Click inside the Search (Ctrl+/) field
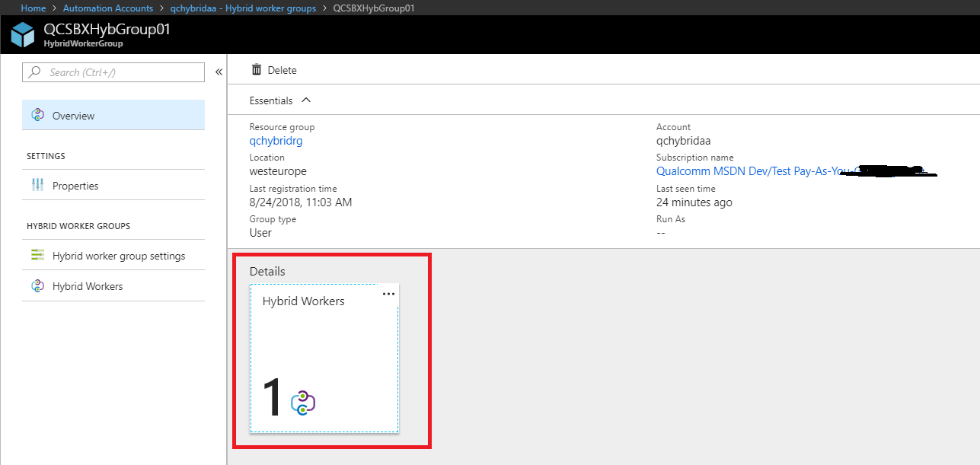 click(x=114, y=72)
